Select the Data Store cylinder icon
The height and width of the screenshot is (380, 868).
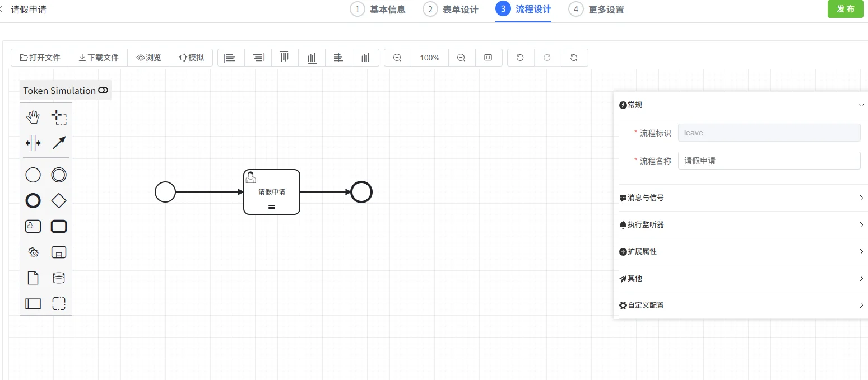coord(58,278)
